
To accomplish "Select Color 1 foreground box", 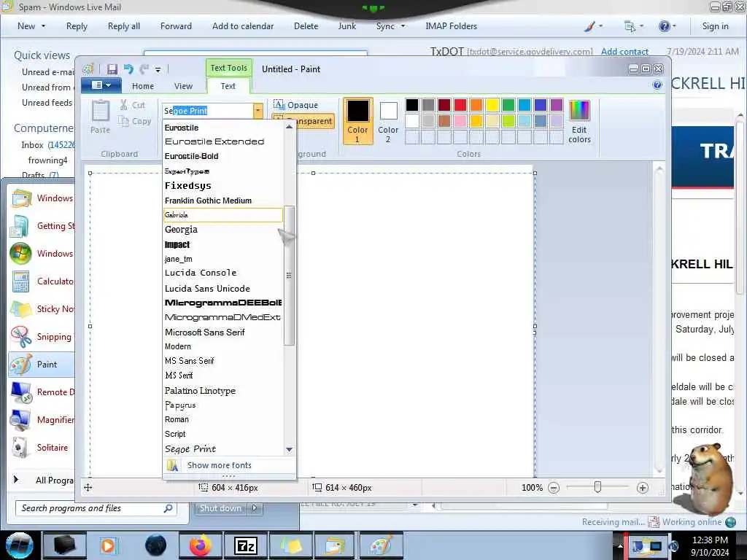I will click(357, 121).
